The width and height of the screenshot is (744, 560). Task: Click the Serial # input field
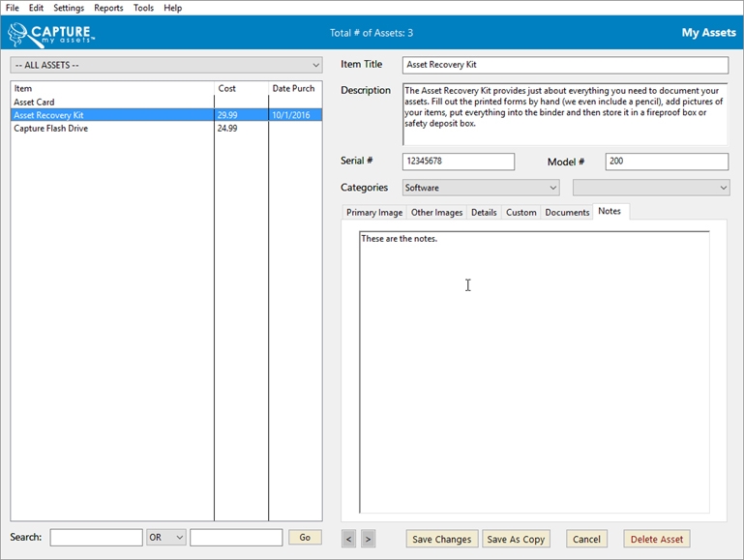click(x=458, y=162)
